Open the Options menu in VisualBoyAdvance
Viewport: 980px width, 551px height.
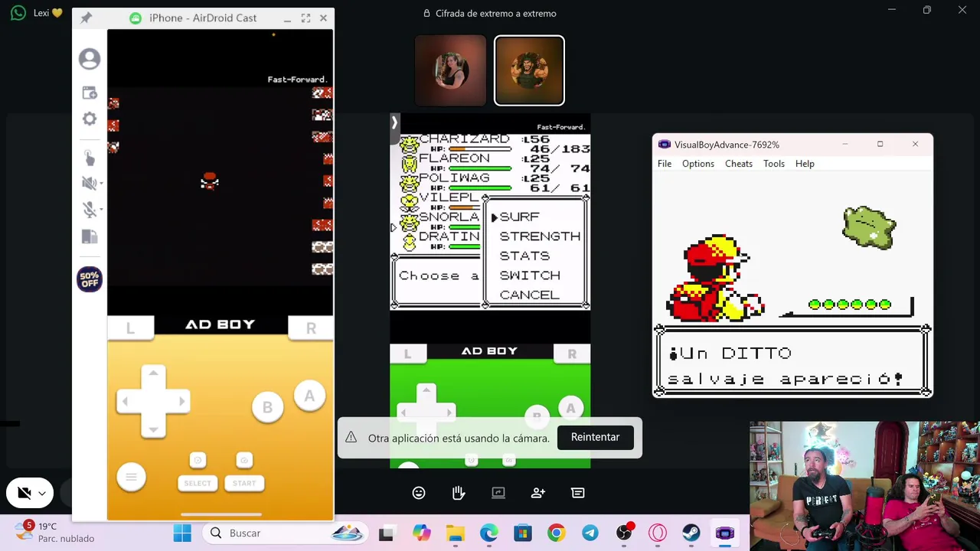click(x=698, y=164)
